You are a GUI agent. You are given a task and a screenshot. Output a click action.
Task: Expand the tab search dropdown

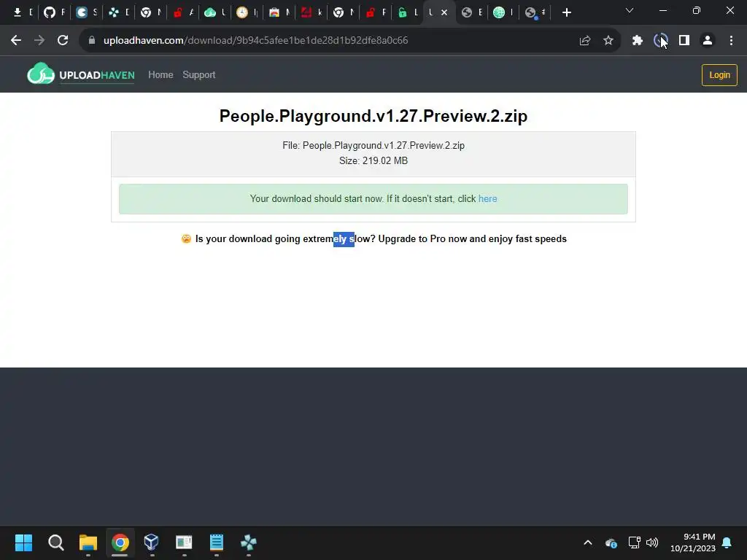click(x=630, y=10)
